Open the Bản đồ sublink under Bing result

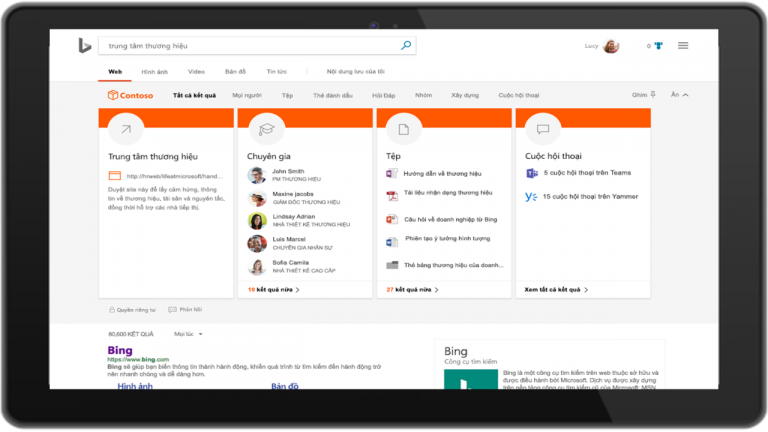tap(285, 386)
